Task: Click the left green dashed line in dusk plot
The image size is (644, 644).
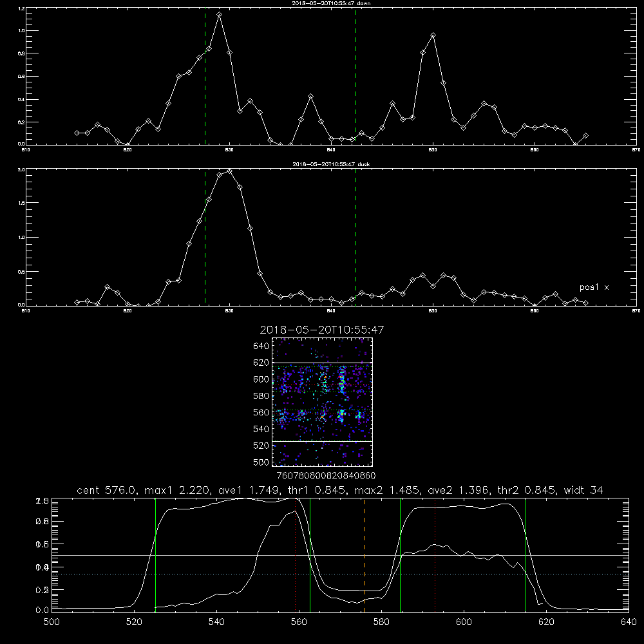Action: click(x=205, y=238)
